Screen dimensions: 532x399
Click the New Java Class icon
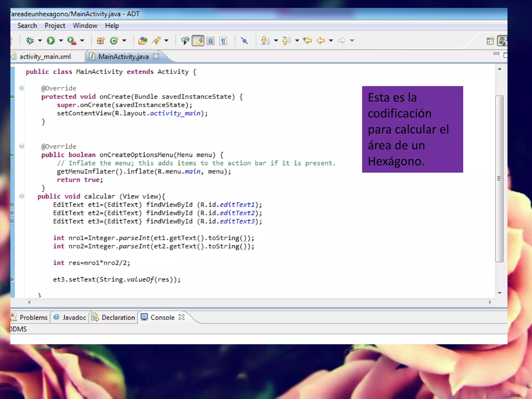point(114,41)
